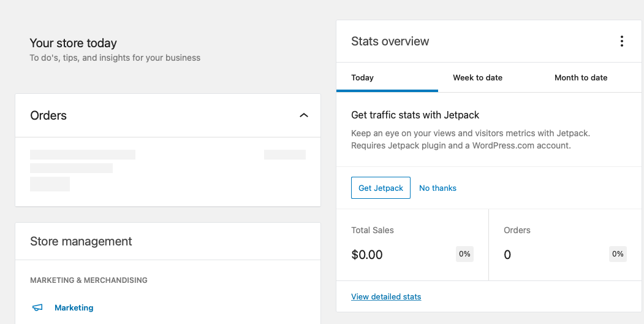Open the Stats overview ellipsis menu
Screen dimensions: 644x324
[621, 41]
